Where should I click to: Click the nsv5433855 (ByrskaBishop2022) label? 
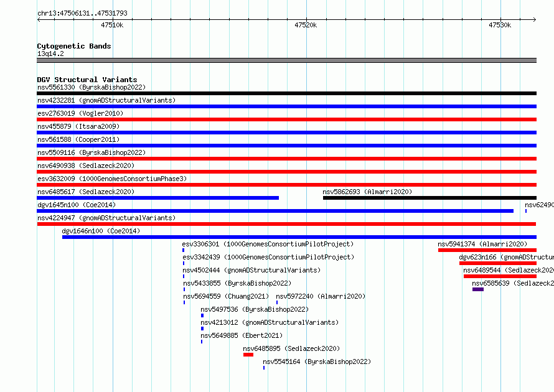pyautogui.click(x=237, y=283)
